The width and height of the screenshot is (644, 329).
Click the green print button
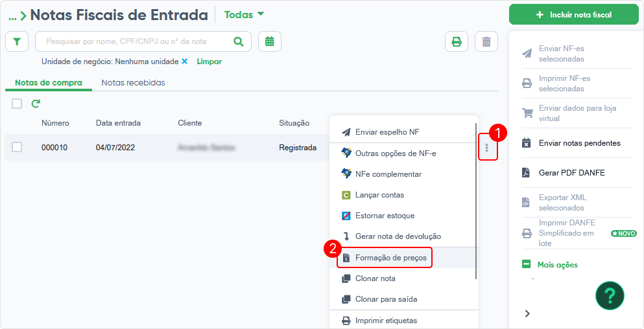(457, 41)
